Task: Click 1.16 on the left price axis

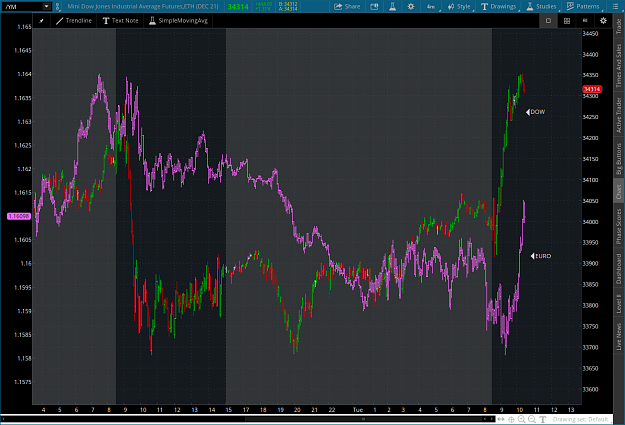Action: coord(26,264)
